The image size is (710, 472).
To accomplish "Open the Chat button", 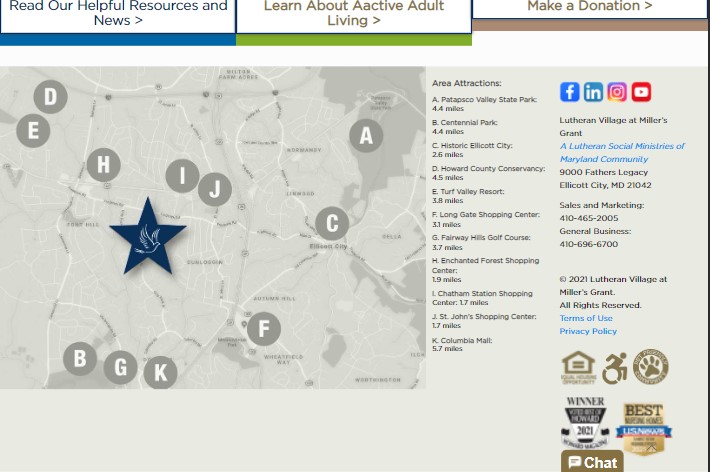I will [x=592, y=461].
